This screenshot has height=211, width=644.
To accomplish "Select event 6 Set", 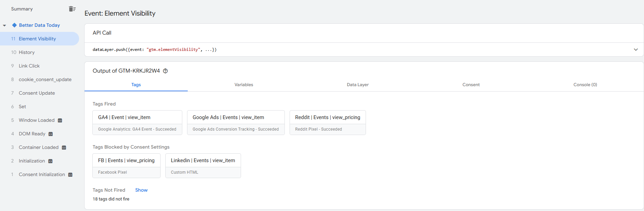I will coord(39,107).
